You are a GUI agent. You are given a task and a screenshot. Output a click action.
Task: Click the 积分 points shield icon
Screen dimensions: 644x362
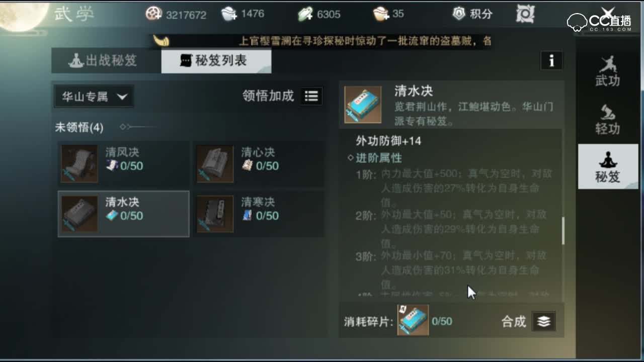click(458, 14)
